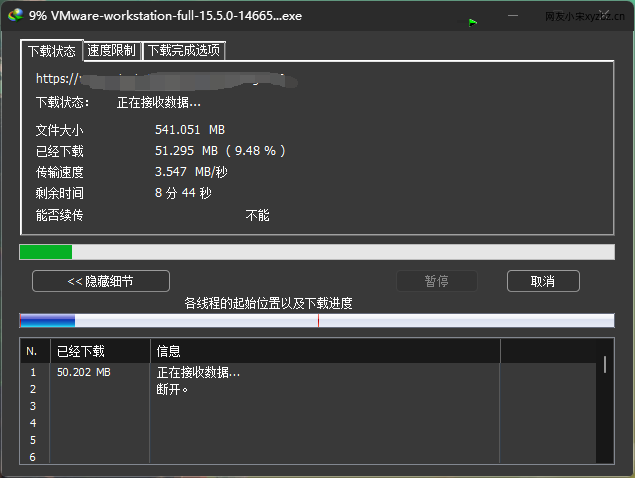Open the 速度限制 tab
This screenshot has width=635, height=478.
point(112,50)
